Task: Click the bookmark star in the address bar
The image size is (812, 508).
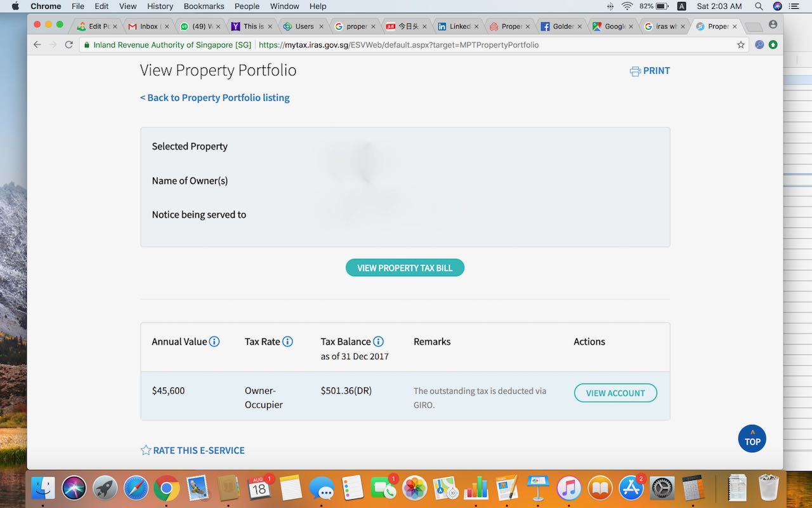Action: pos(742,44)
